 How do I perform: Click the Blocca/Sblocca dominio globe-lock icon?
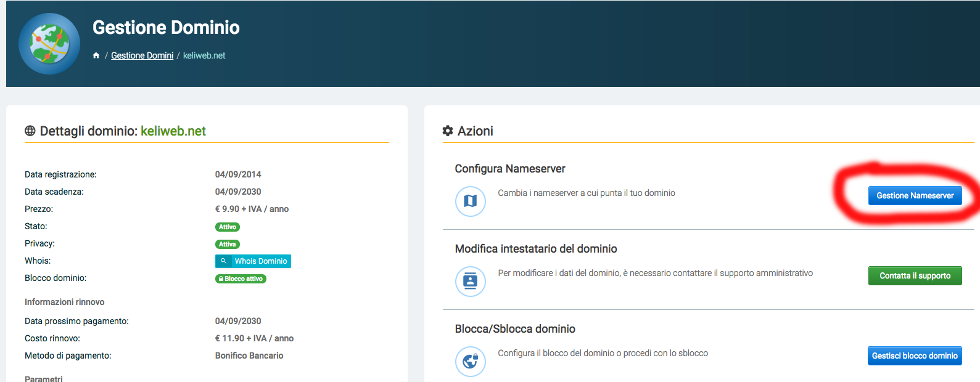471,362
